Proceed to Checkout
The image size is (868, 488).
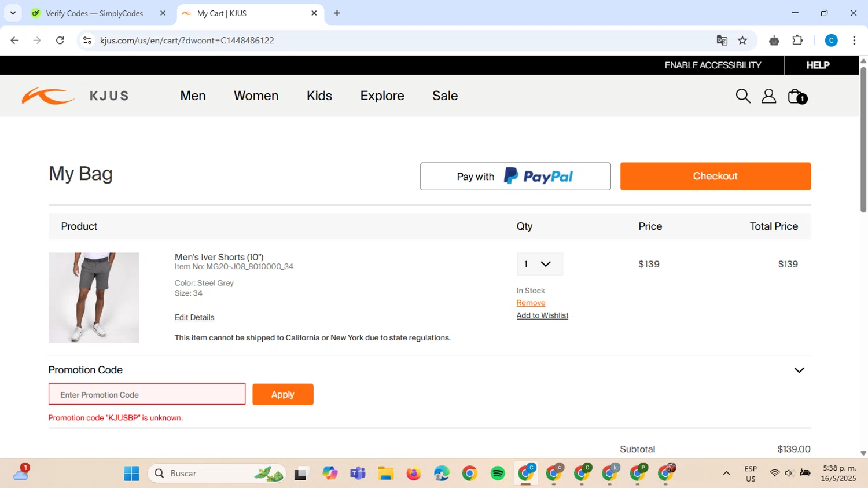coord(715,177)
